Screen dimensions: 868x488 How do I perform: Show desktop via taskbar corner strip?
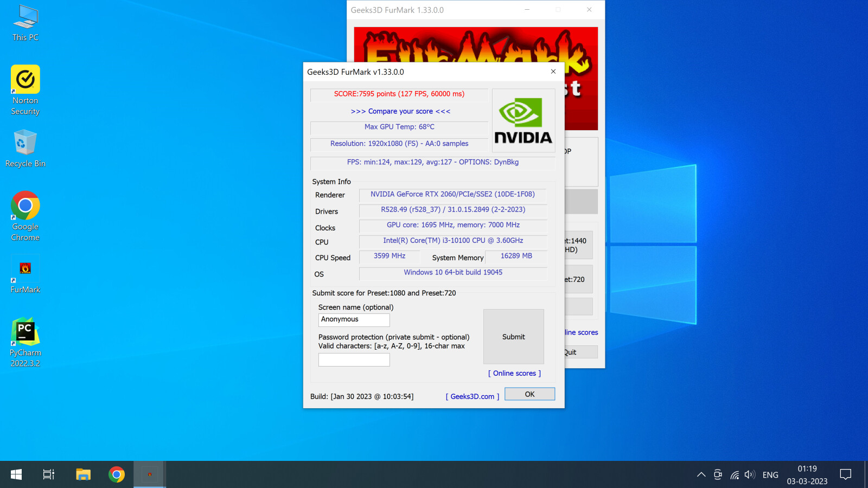tap(866, 474)
